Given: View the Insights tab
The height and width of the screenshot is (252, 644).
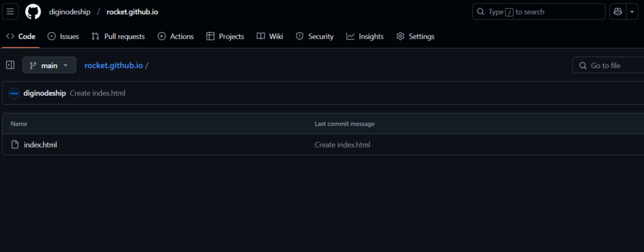Looking at the screenshot, I should tap(365, 37).
